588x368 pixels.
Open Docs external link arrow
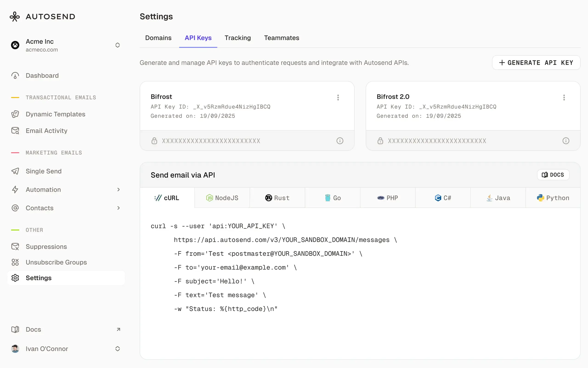click(x=118, y=329)
